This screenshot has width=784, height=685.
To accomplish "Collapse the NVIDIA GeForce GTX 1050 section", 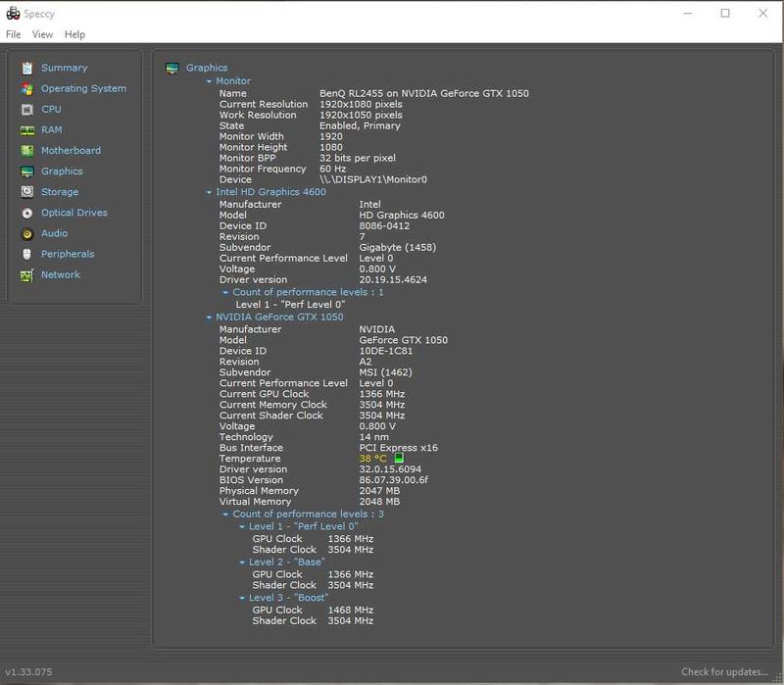I will point(209,317).
